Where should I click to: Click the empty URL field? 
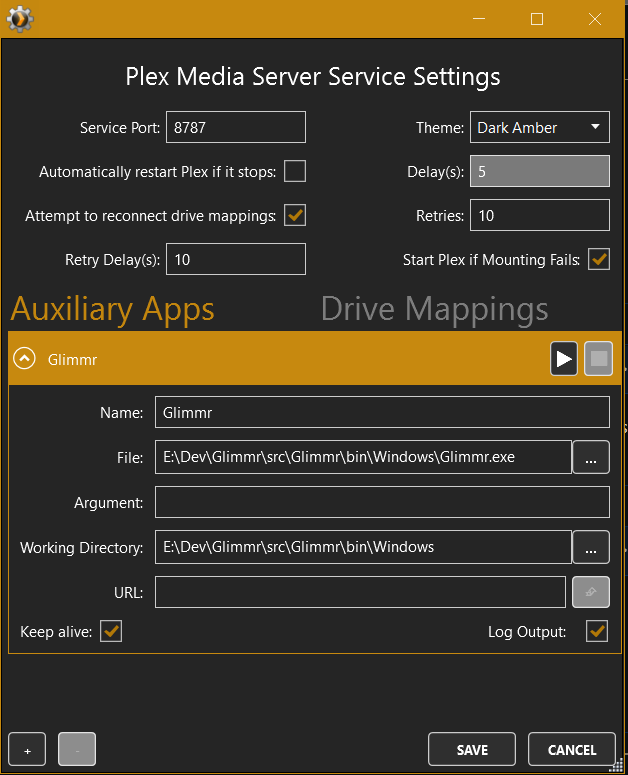360,592
